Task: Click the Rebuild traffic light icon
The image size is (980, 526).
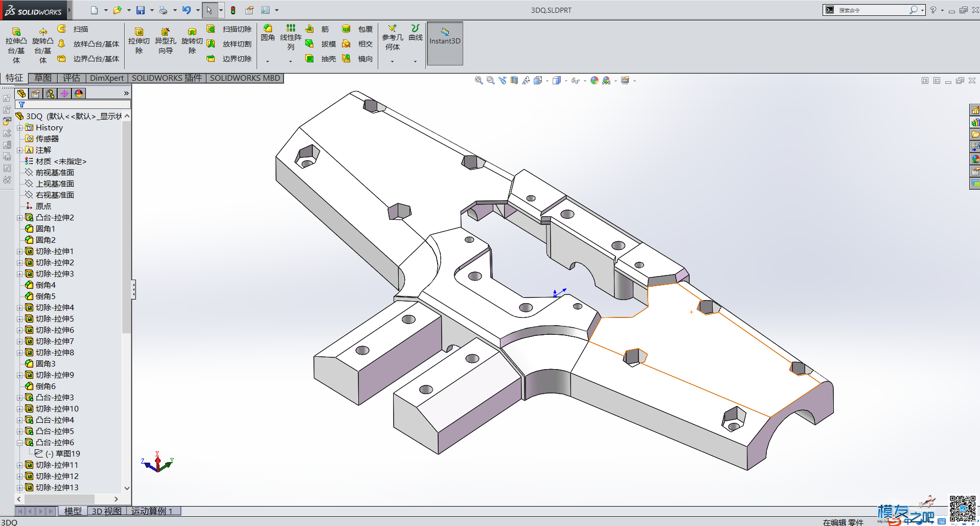Action: [233, 10]
